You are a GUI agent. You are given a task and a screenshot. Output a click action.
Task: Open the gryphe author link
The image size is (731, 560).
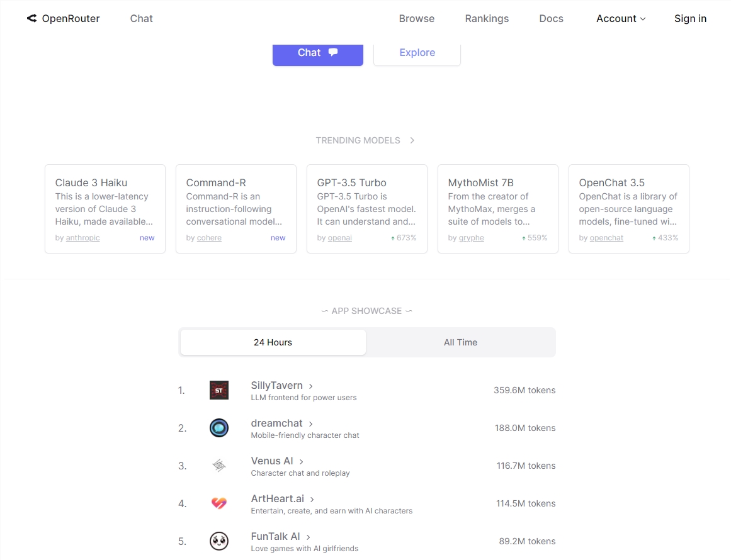(472, 238)
